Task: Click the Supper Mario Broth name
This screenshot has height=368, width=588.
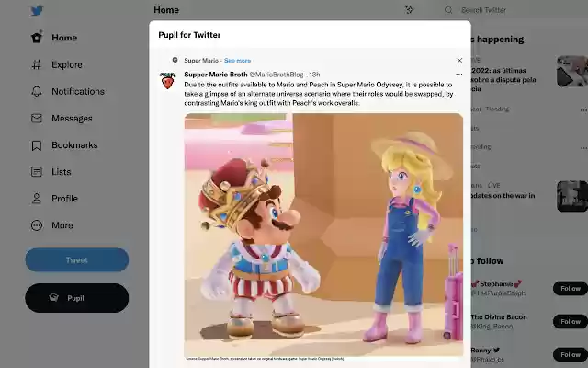Action: [216, 75]
